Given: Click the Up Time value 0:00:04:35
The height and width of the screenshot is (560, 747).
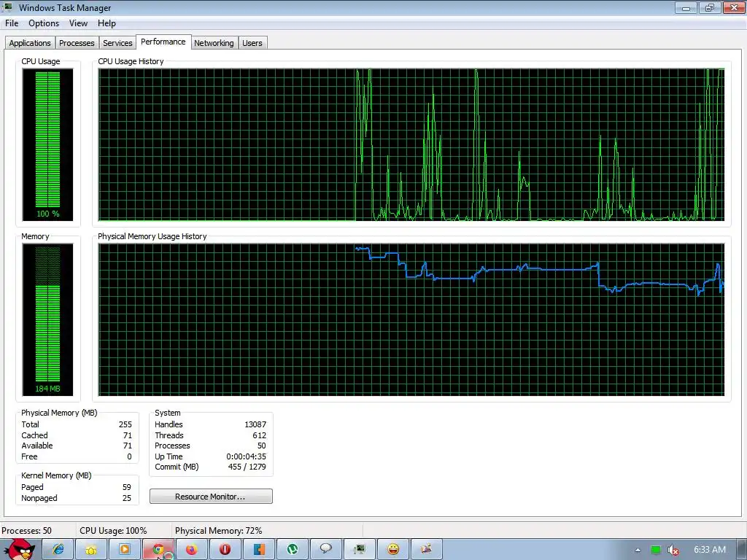Looking at the screenshot, I should click(247, 456).
